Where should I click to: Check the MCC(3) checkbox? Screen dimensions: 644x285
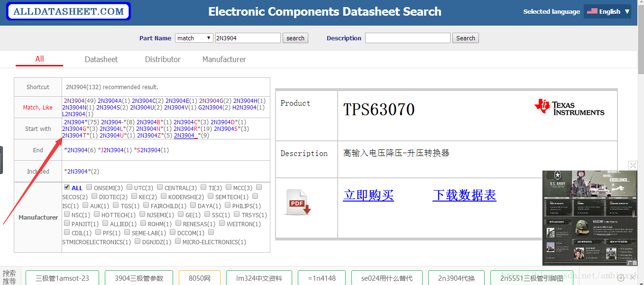coord(229,187)
